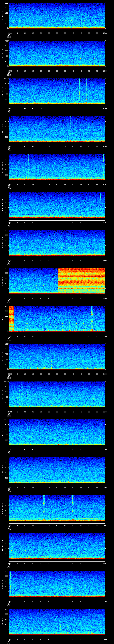The image size is (114, 644).
Task: Click the '22:00' end time label
Action: pyautogui.click(x=105, y=298)
